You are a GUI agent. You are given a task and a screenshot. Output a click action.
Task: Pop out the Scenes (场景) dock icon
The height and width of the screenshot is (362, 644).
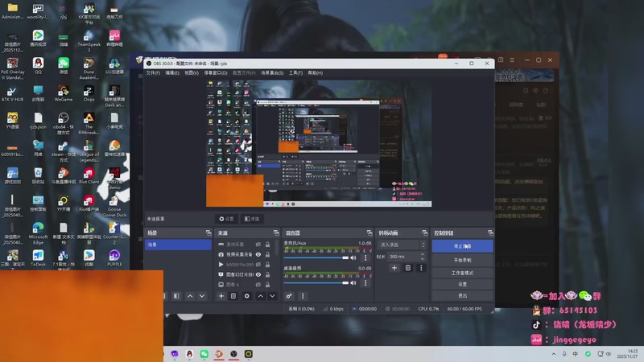pyautogui.click(x=208, y=232)
